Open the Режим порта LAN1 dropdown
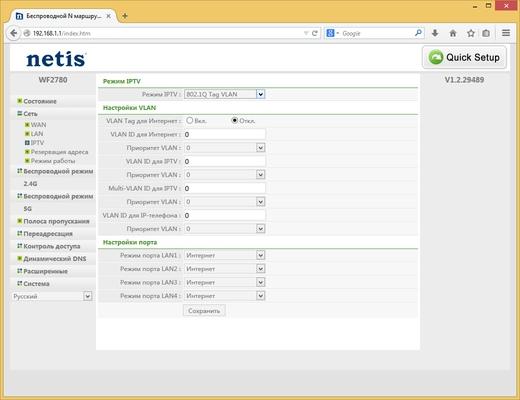Image resolution: width=520 pixels, height=400 pixels. (225, 255)
